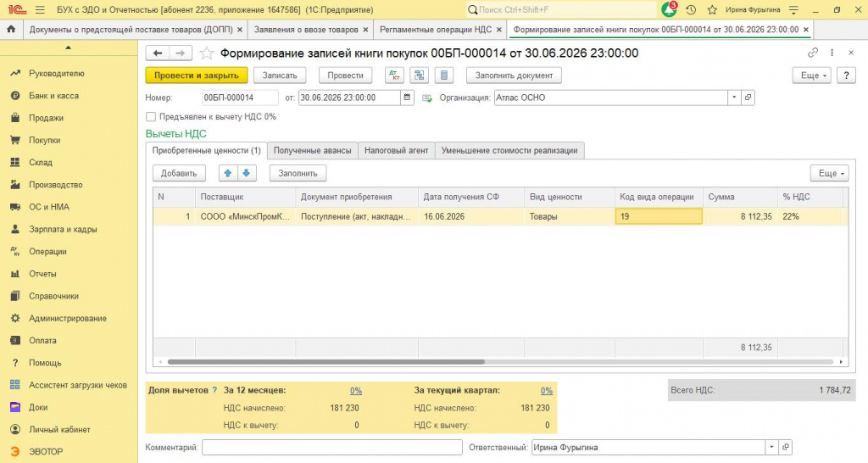The width and height of the screenshot is (868, 463).
Task: Open notifications bell with badge
Action: point(670,9)
